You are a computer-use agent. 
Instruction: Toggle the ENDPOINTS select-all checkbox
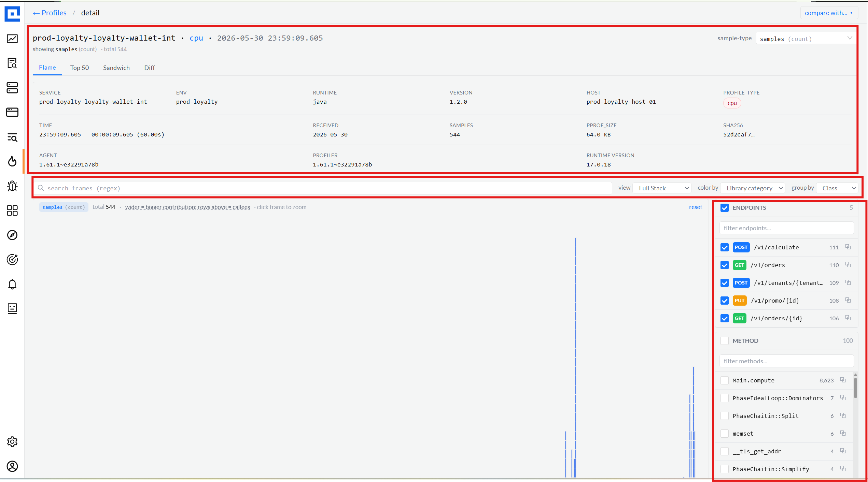pyautogui.click(x=725, y=208)
